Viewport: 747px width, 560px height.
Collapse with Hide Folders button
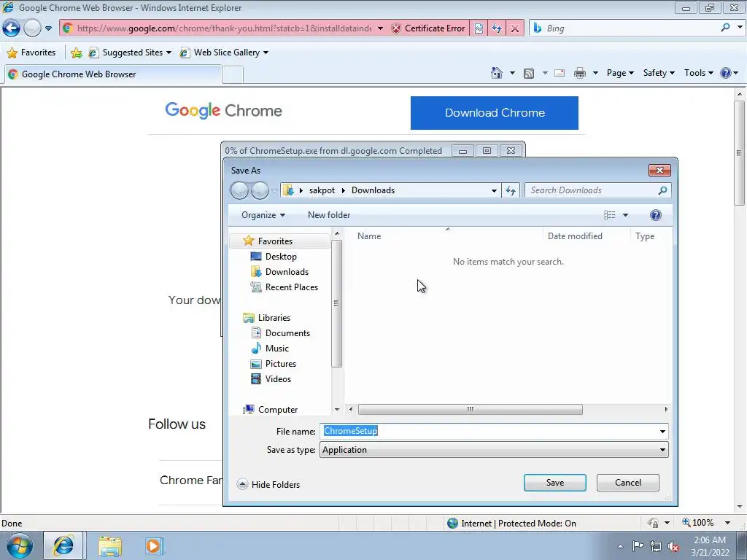coord(268,485)
